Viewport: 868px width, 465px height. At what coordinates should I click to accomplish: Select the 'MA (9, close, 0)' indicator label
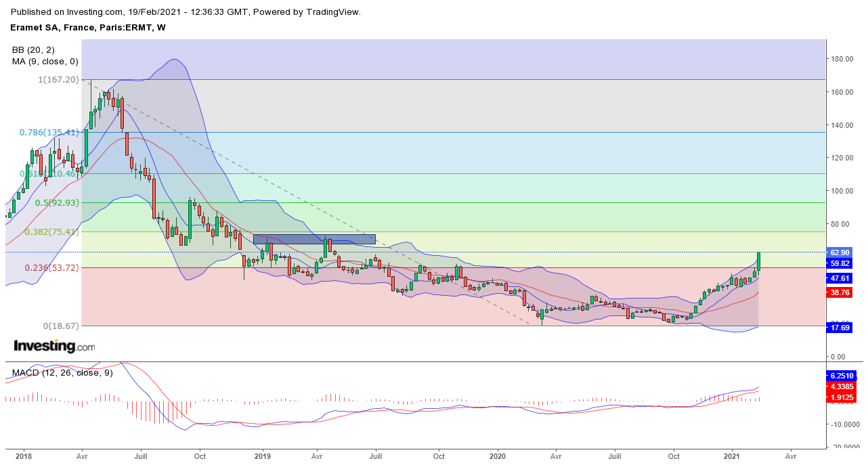click(x=45, y=62)
